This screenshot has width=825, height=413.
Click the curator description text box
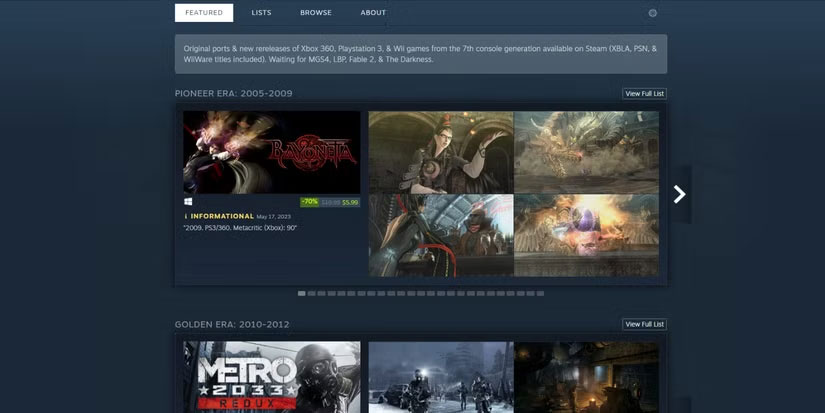(421, 54)
